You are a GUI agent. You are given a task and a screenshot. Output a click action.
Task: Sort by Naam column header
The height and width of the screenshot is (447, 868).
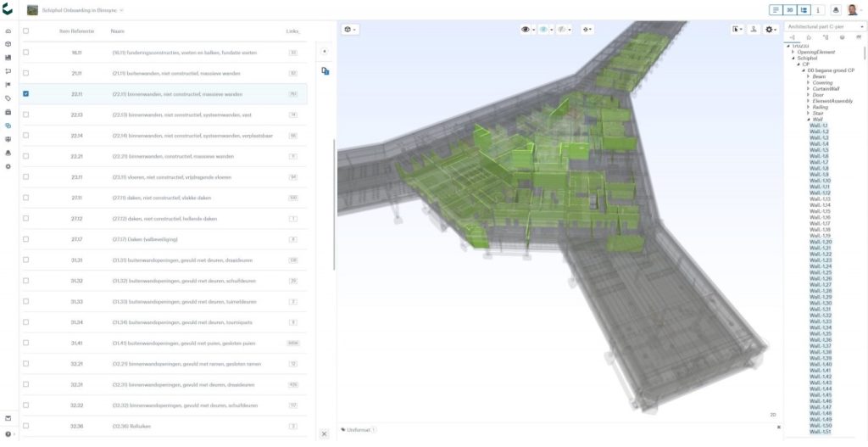point(117,31)
